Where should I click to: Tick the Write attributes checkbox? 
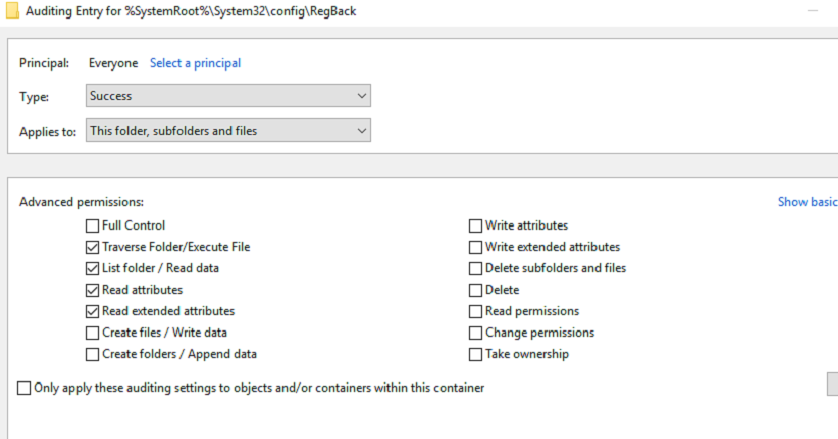coord(476,226)
